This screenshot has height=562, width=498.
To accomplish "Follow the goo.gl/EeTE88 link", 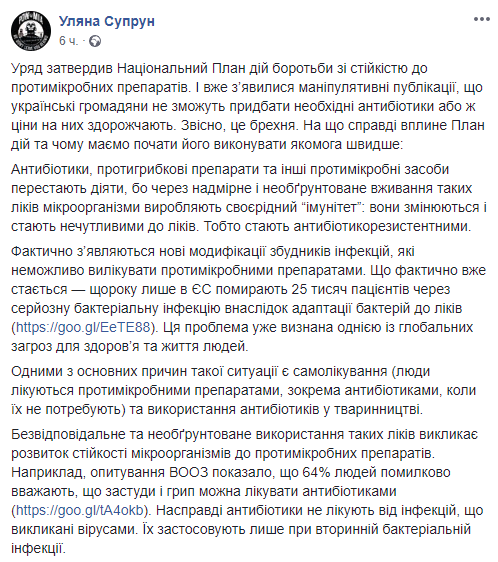I will 83,328.
